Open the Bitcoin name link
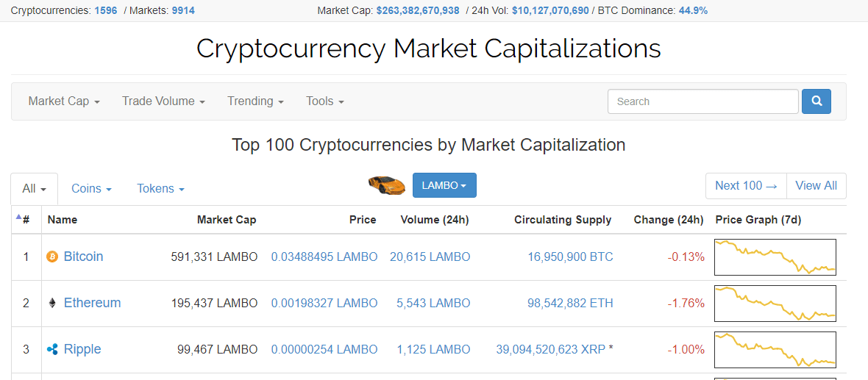 (x=84, y=257)
